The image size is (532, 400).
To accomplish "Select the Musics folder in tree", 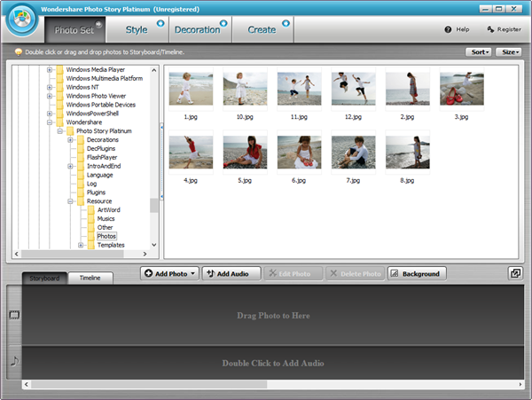I will [x=106, y=219].
